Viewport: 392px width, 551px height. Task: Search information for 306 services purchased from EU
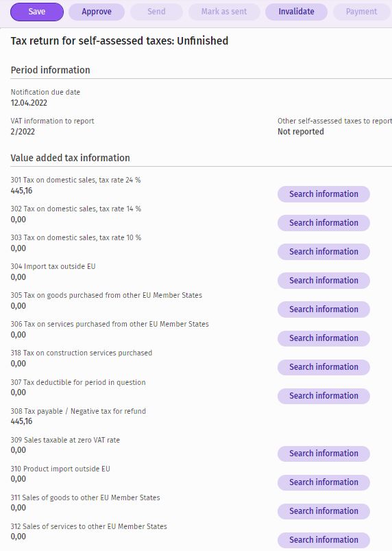[323, 338]
